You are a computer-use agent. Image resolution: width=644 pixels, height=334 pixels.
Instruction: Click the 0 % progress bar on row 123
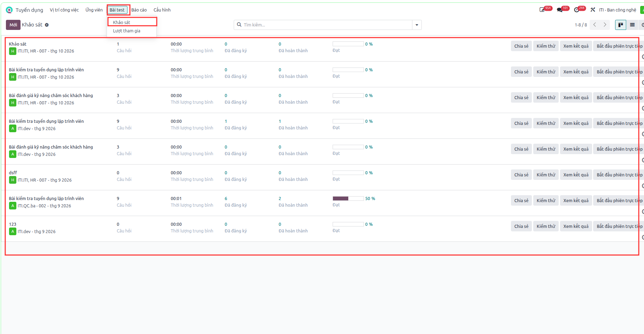tap(348, 224)
